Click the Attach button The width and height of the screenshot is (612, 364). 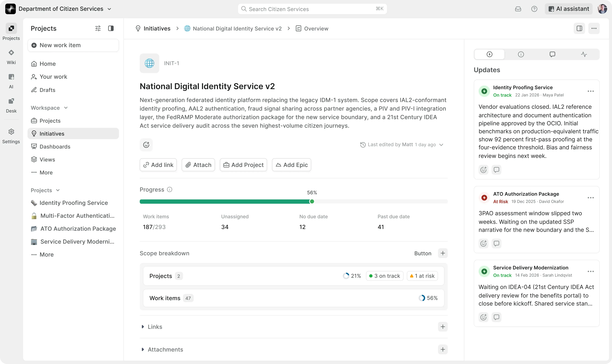tap(198, 165)
